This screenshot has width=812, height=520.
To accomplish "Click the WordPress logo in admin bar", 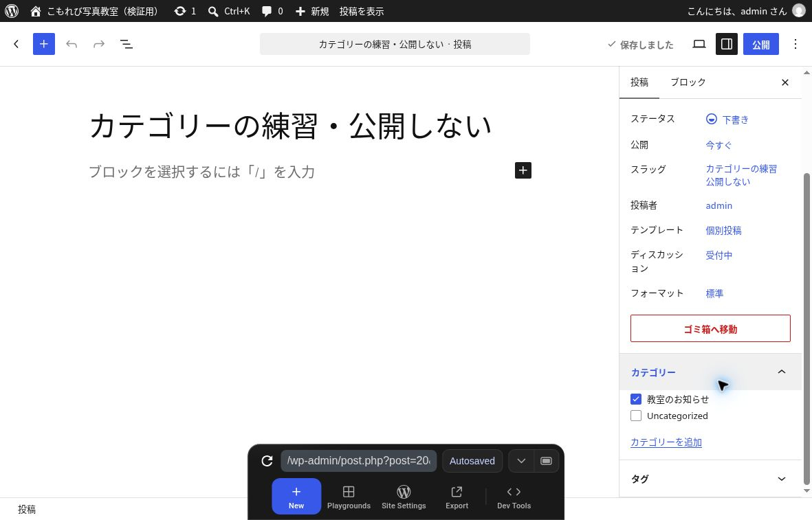I will (x=12, y=11).
